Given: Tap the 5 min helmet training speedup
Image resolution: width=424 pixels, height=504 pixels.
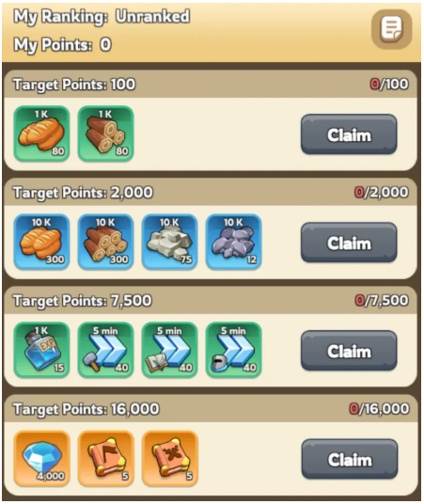Looking at the screenshot, I should tap(234, 350).
